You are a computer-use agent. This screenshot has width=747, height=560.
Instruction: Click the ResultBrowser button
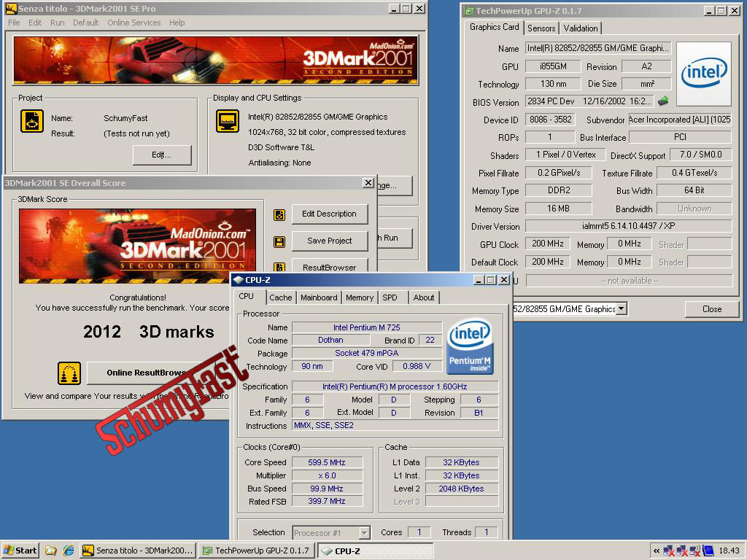tap(329, 266)
